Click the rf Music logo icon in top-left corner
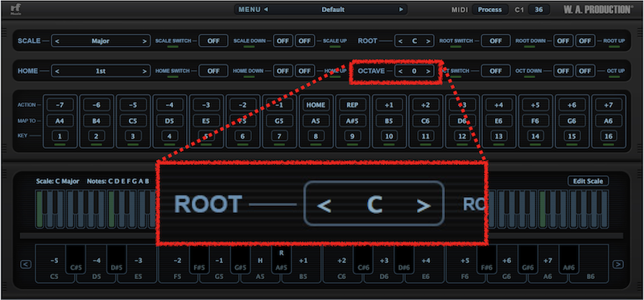Viewport: 644px width, 300px height. (x=16, y=10)
